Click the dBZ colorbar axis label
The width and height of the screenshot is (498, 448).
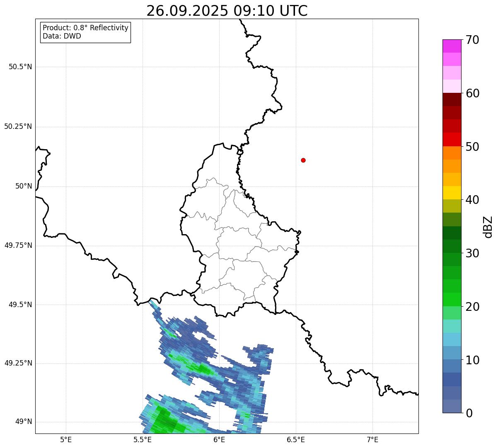(x=488, y=227)
